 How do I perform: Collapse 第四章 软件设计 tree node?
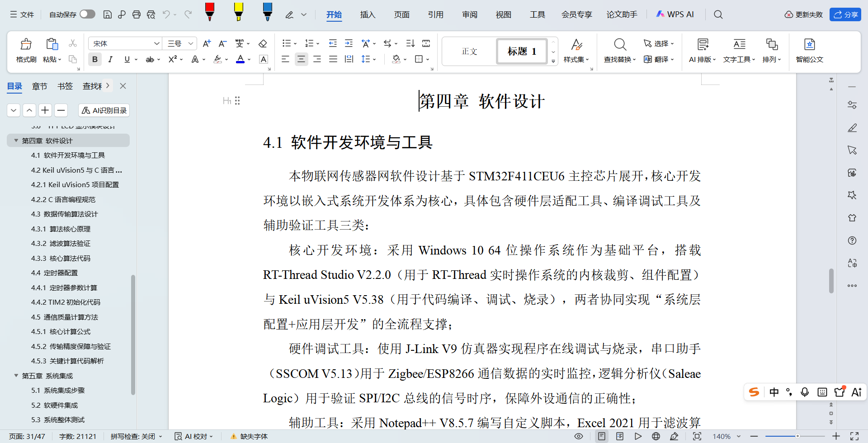(x=16, y=141)
